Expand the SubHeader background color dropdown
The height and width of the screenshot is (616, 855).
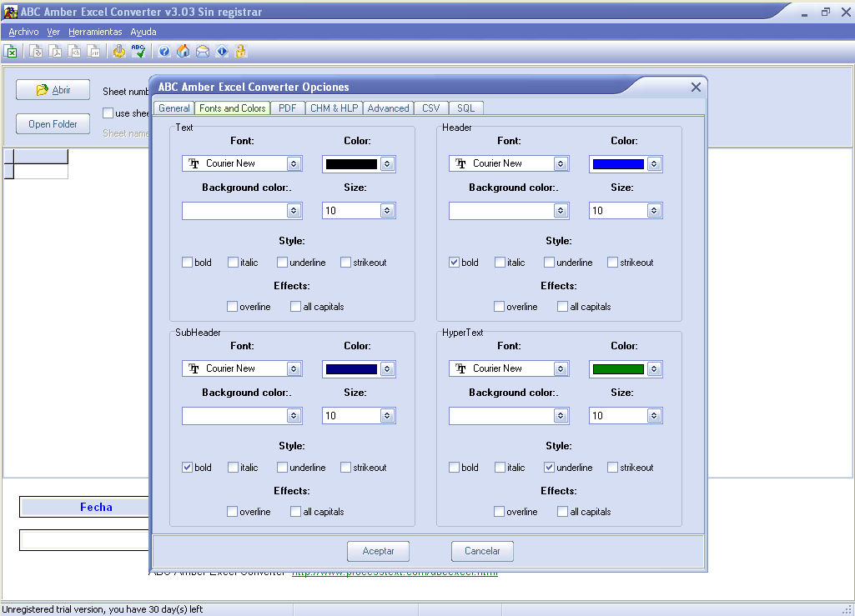click(294, 415)
